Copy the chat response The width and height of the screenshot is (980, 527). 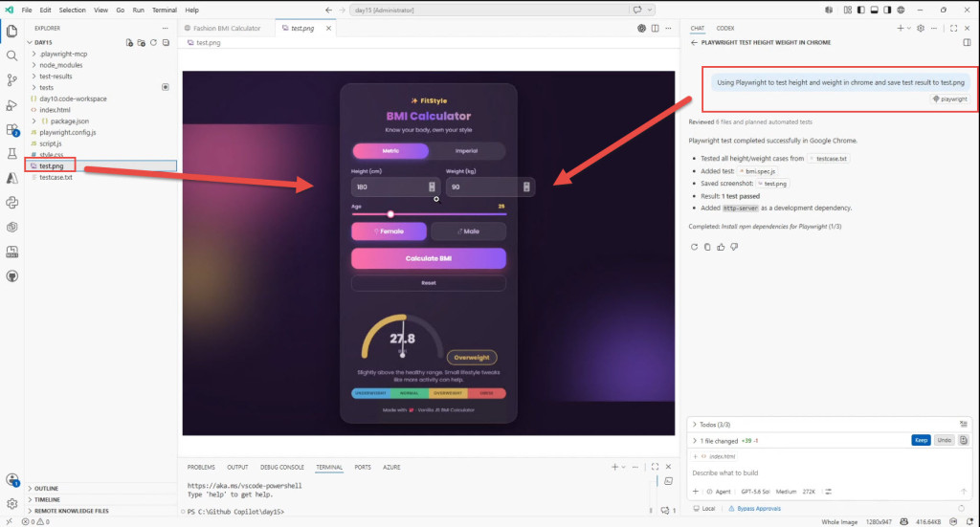coord(707,247)
